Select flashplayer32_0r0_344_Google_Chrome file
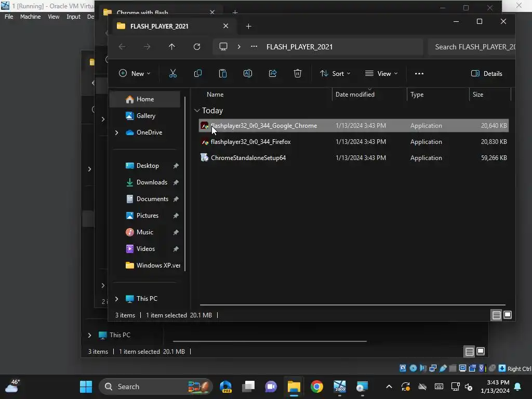The width and height of the screenshot is (532, 399). [x=353, y=126]
